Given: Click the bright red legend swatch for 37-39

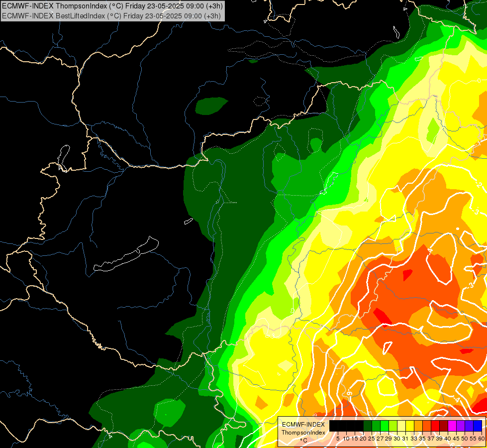Looking at the screenshot, I should pyautogui.click(x=435, y=426).
